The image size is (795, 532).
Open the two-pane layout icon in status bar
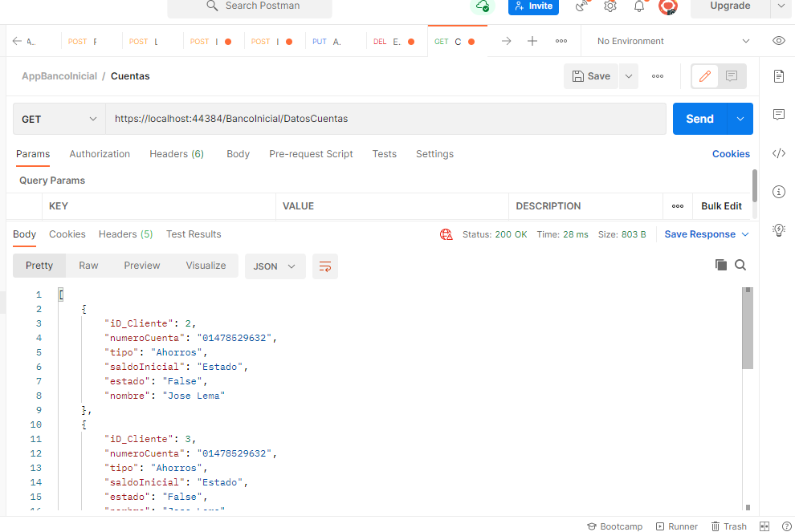tap(764, 526)
